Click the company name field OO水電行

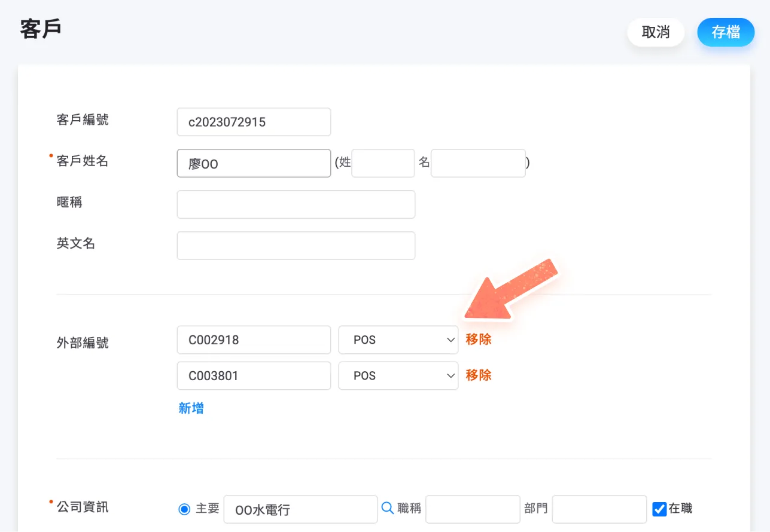(301, 509)
